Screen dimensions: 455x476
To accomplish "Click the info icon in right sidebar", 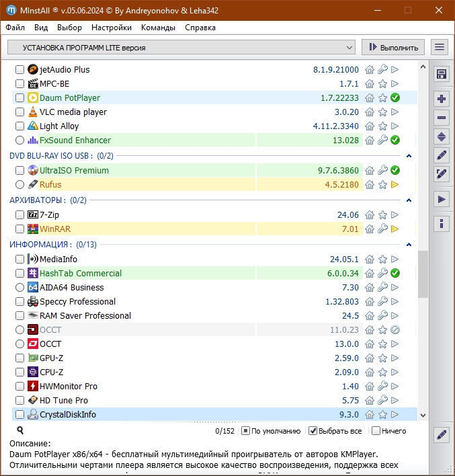I will (x=442, y=224).
